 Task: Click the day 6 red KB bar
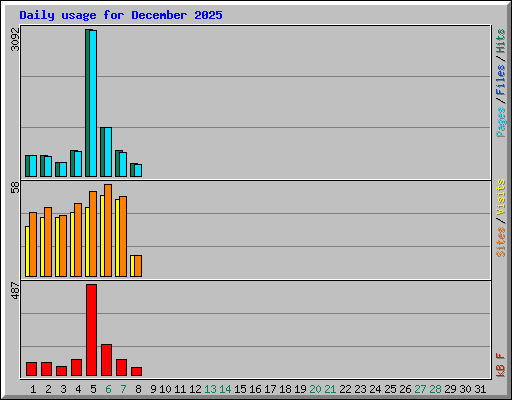pos(106,360)
